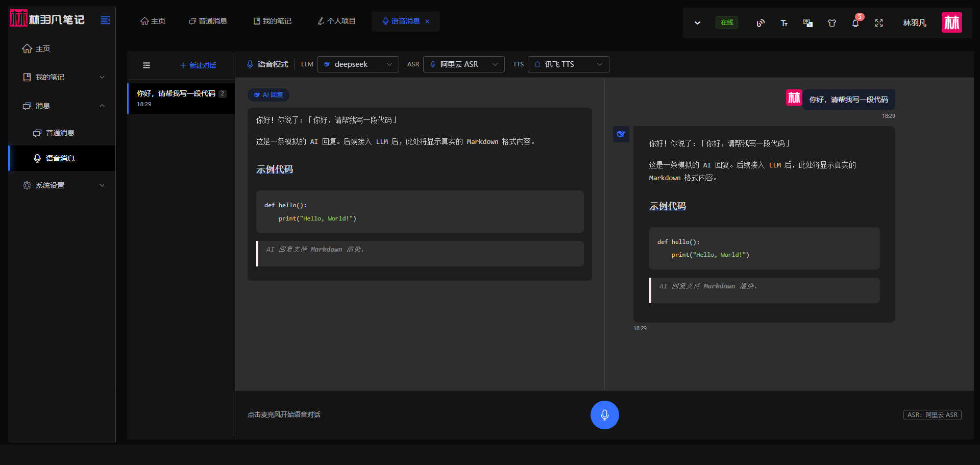Image resolution: width=980 pixels, height=465 pixels.
Task: Open the deepseek LLM dropdown
Action: 358,64
